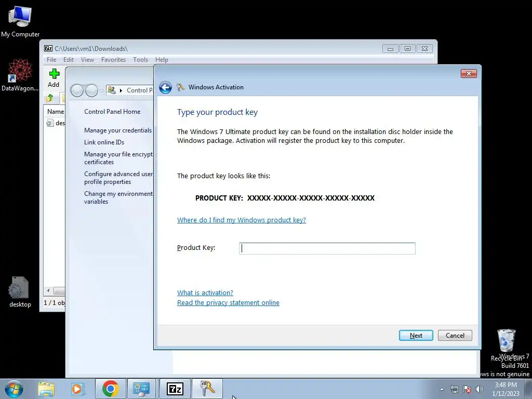Viewport: 532px width, 399px height.
Task: Click the keys icon beside Windows Activation title
Action: click(180, 87)
